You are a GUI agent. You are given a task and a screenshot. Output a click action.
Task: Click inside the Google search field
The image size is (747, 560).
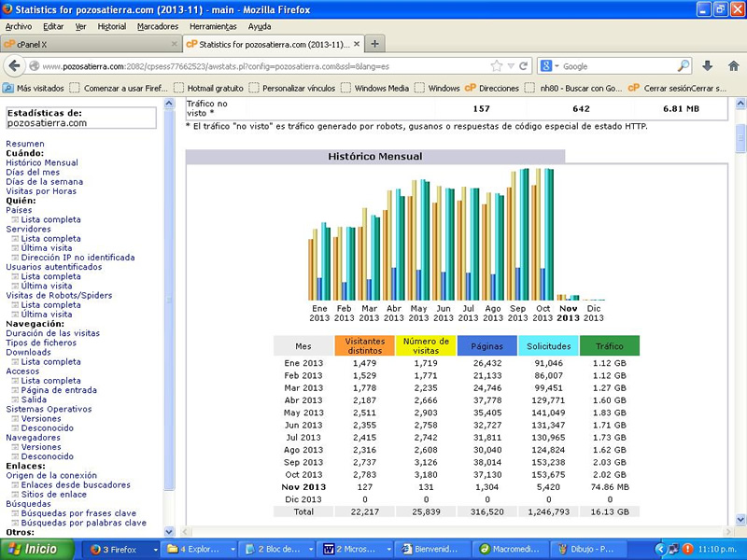[616, 66]
